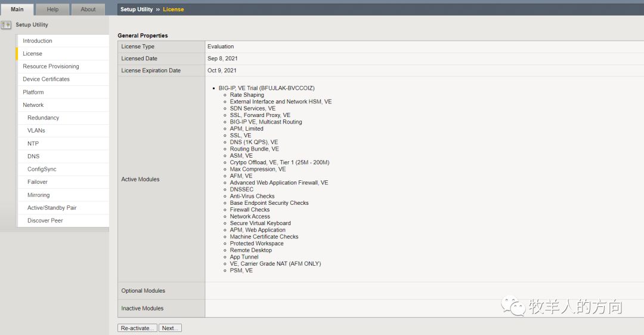Click SSL, Forward Proxy, VE entry

[260, 115]
